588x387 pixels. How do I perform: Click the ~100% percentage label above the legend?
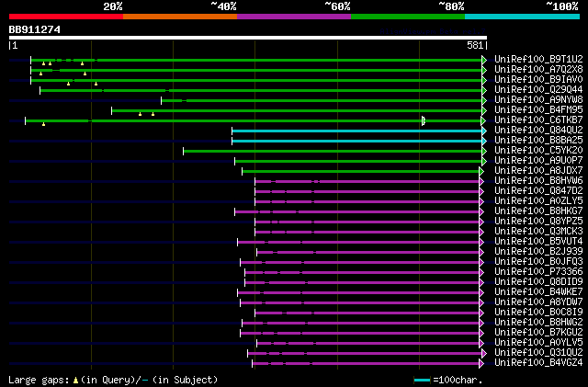562,6
